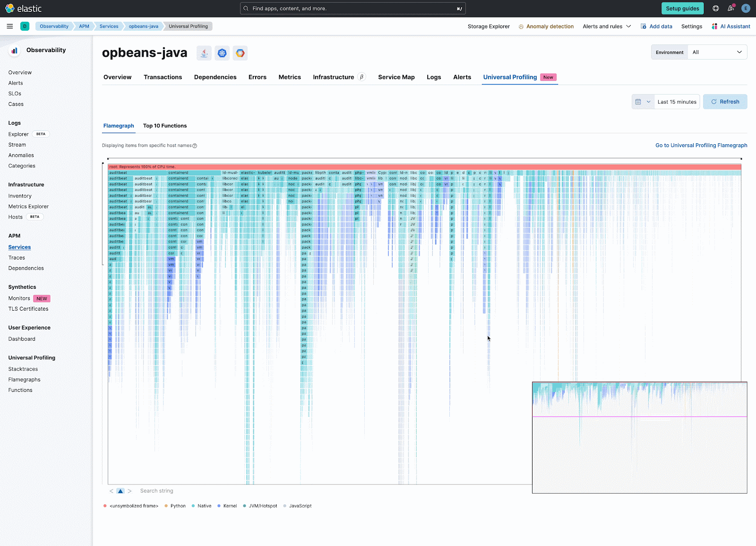Click Go to Universal Profiling Flamegraph link
This screenshot has width=756, height=546.
tap(701, 145)
